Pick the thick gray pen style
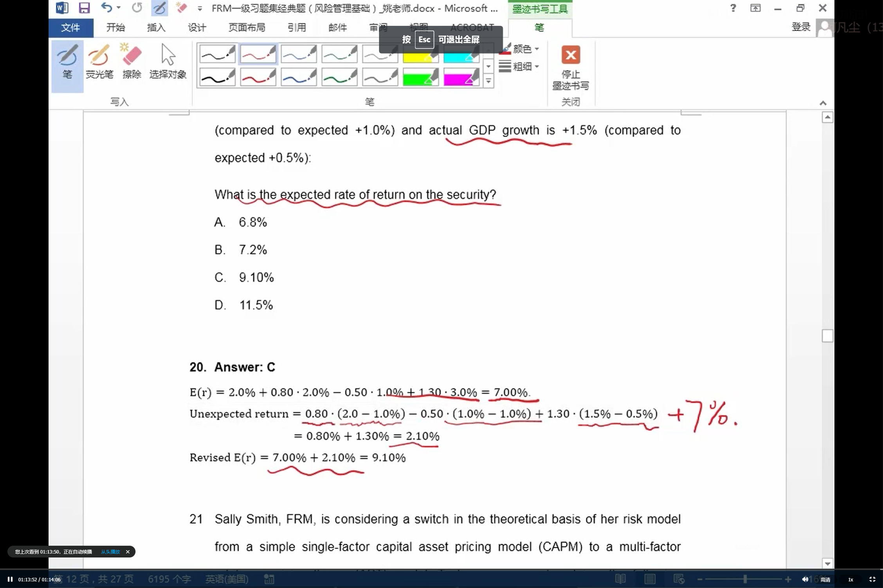 click(x=380, y=77)
